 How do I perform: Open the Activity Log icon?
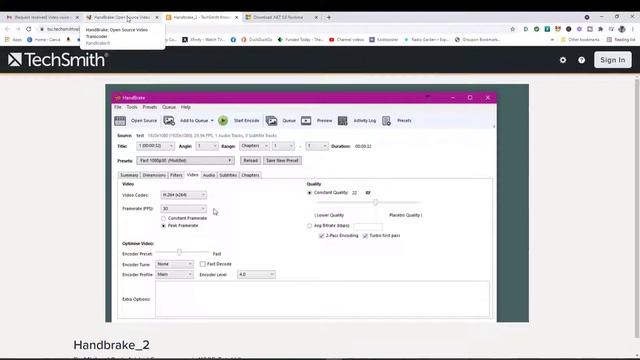pyautogui.click(x=342, y=121)
